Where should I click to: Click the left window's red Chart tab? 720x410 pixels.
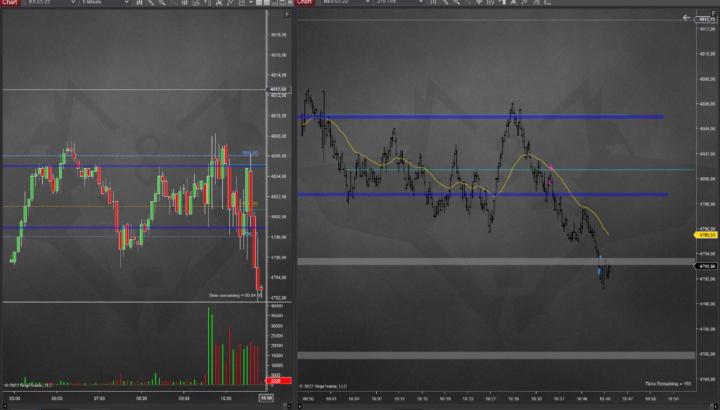point(10,2)
